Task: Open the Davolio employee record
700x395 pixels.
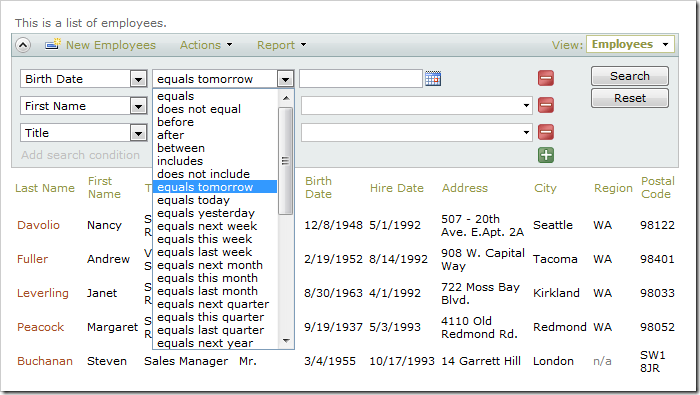Action: click(38, 225)
